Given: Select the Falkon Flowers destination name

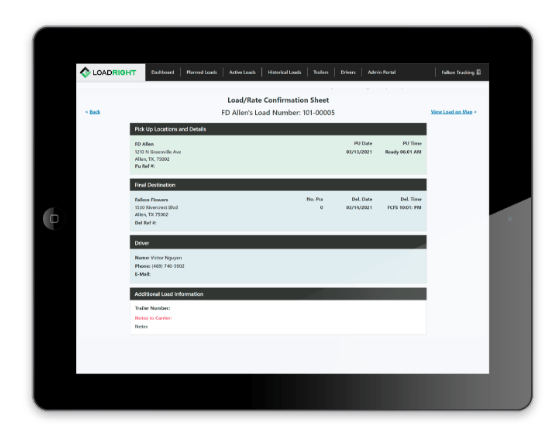Looking at the screenshot, I should [151, 200].
